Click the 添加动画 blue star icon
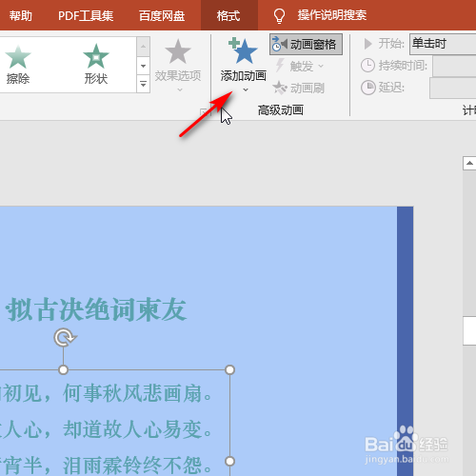The width and height of the screenshot is (476, 476). [244, 50]
